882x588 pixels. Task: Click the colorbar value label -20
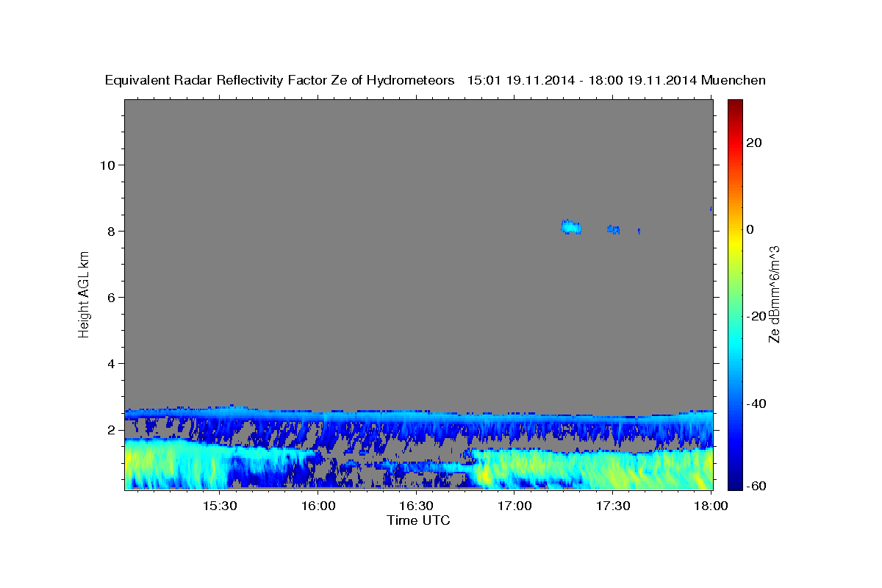[756, 316]
